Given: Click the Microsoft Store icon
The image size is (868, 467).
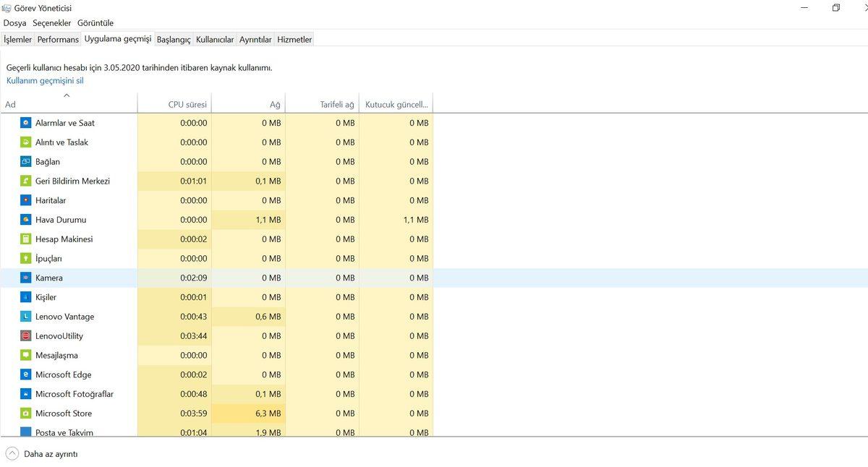Looking at the screenshot, I should point(26,414).
